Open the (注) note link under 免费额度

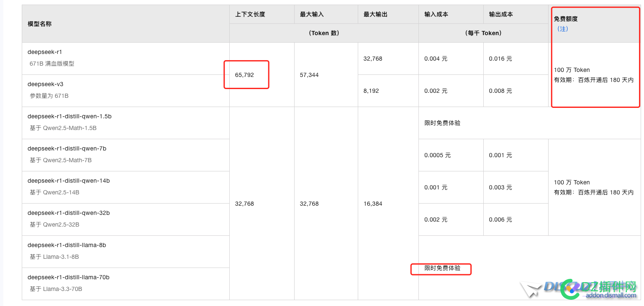click(563, 29)
